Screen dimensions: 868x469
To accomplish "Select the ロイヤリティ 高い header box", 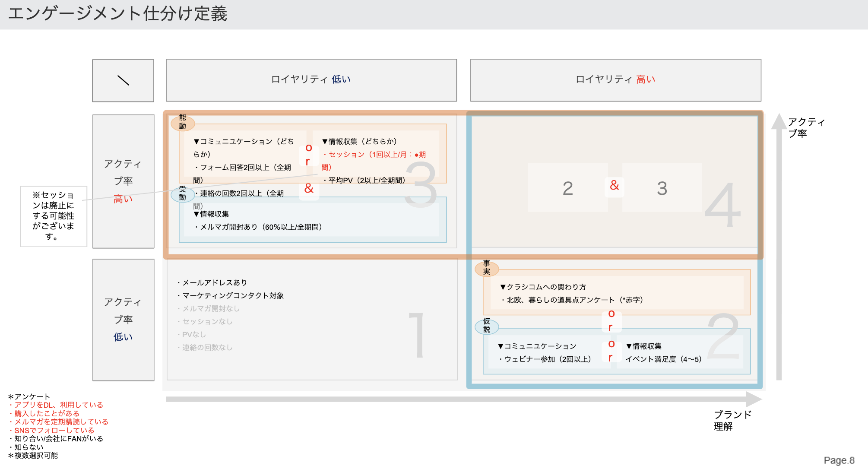I will pos(616,80).
